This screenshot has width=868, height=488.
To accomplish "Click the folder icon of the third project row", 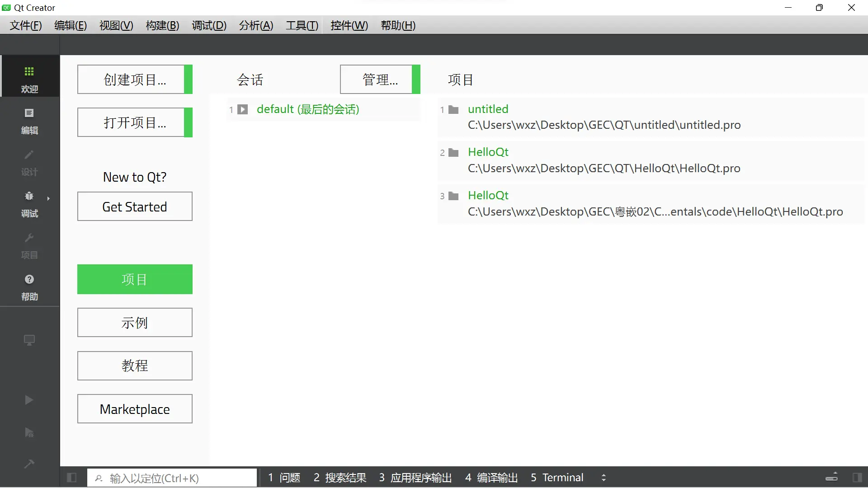I will click(x=453, y=196).
